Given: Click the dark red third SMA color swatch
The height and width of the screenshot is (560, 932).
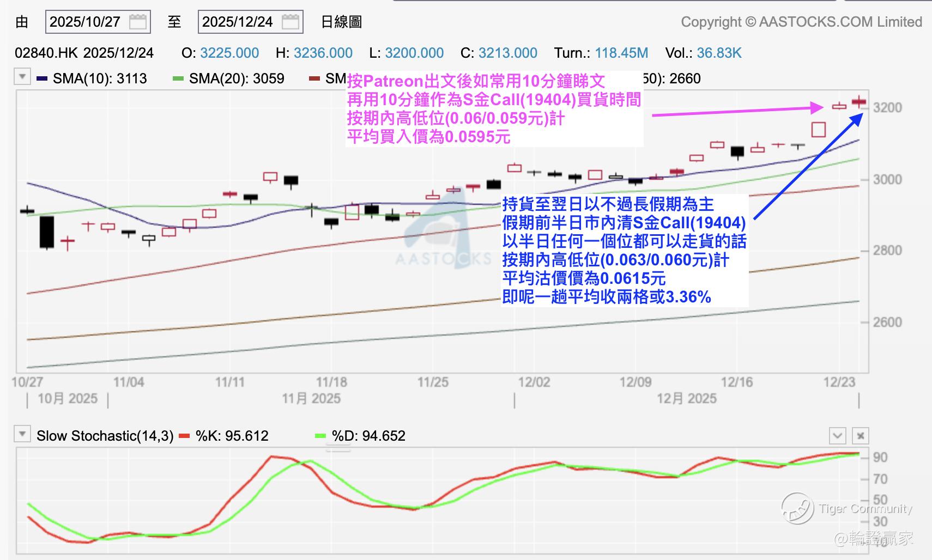Looking at the screenshot, I should (x=314, y=79).
